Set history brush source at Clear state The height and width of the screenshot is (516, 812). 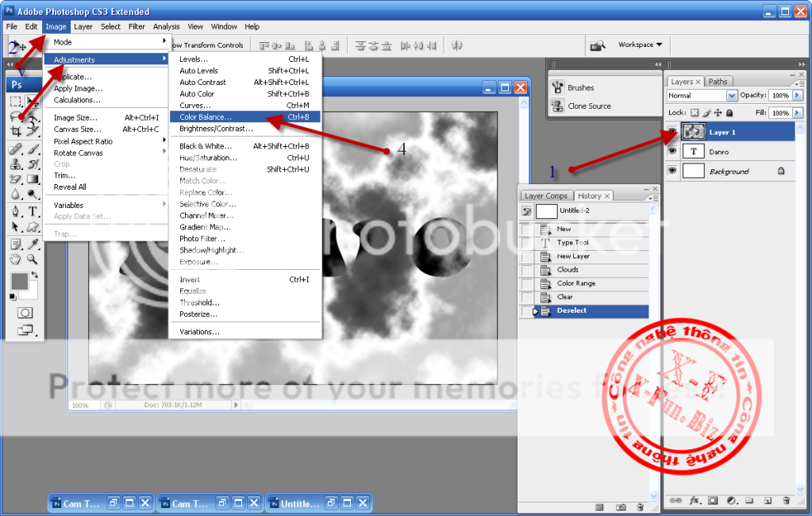click(527, 297)
